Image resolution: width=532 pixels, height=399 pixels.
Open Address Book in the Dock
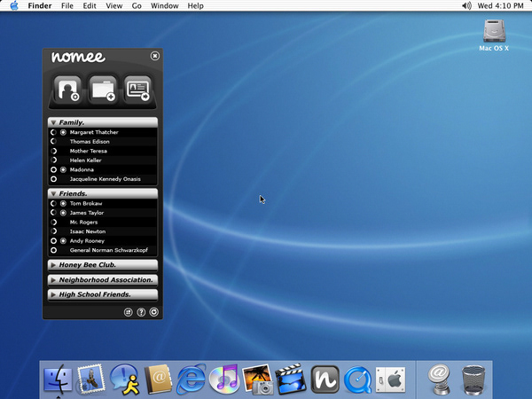[158, 379]
